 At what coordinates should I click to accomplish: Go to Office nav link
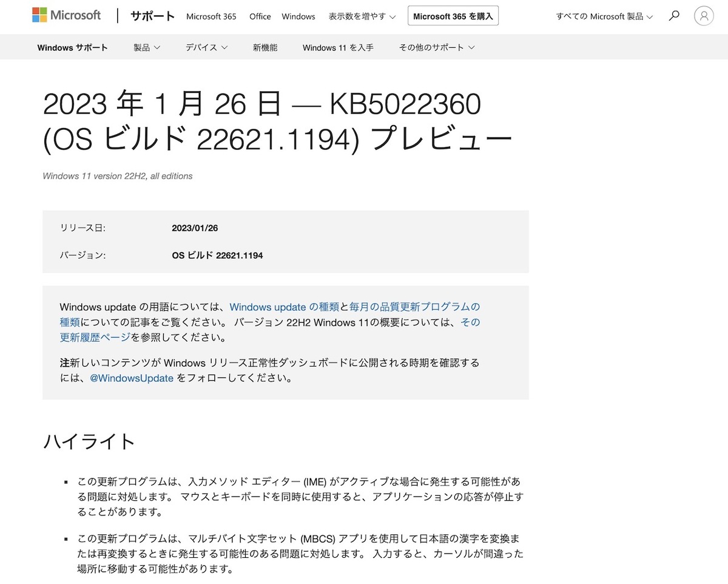[260, 16]
